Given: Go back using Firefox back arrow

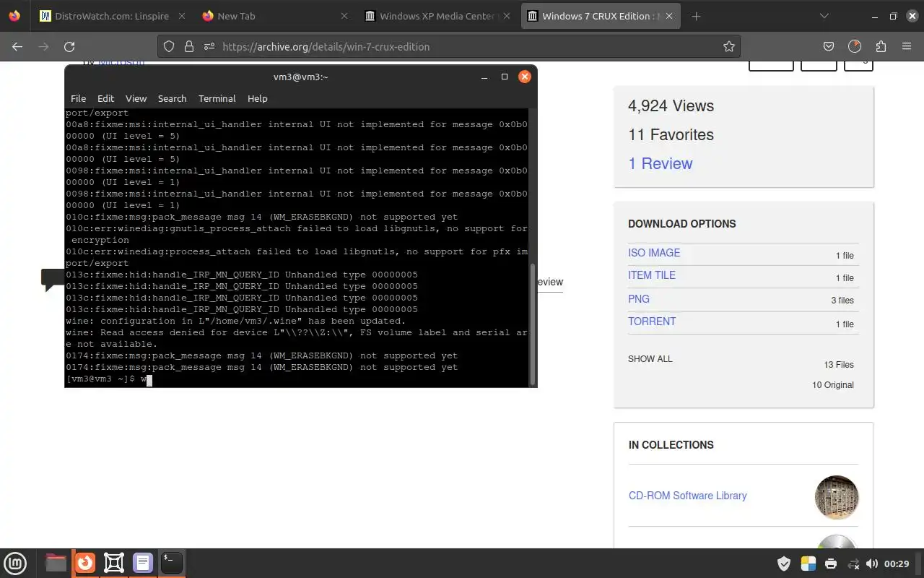Looking at the screenshot, I should [x=18, y=46].
